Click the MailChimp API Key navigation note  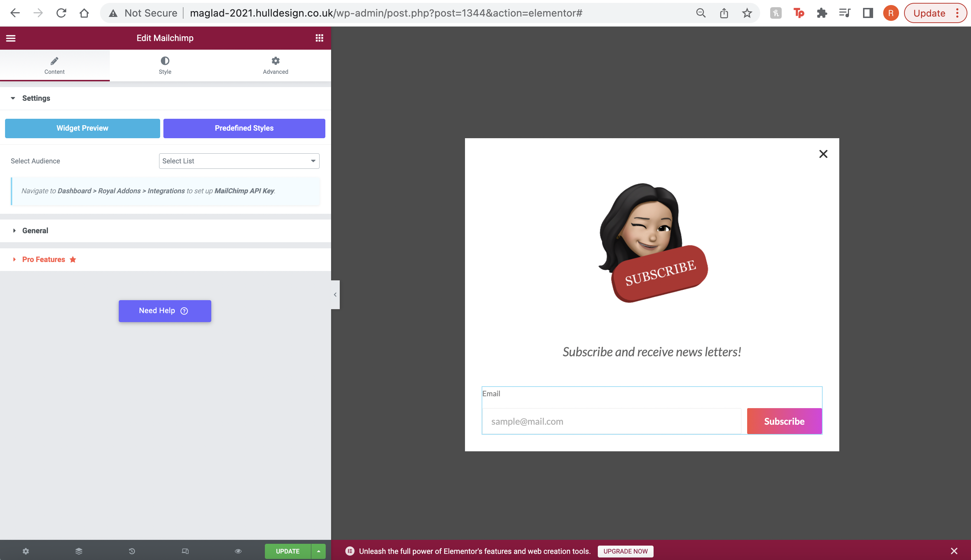[166, 191]
